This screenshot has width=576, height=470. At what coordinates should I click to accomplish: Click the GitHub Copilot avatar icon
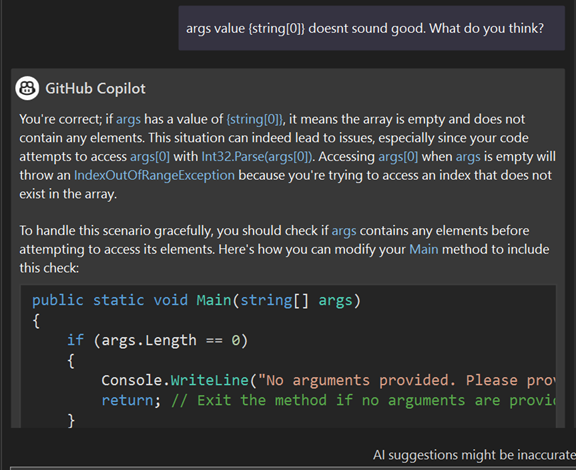tap(27, 88)
